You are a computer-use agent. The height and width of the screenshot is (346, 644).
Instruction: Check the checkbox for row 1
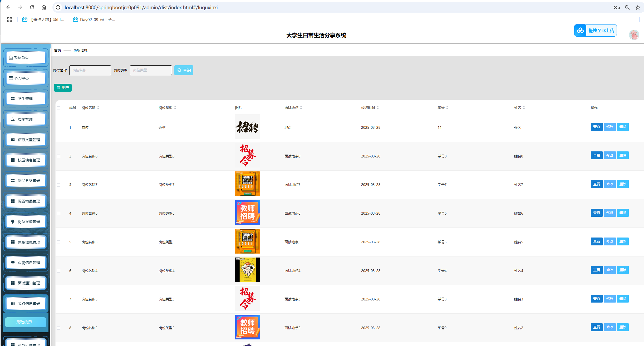pos(59,128)
